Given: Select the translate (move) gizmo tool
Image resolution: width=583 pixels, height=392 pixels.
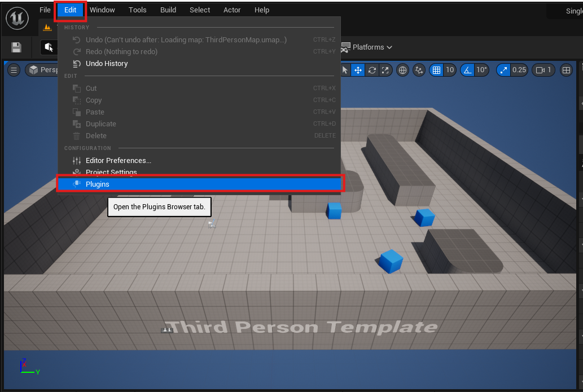Looking at the screenshot, I should pyautogui.click(x=358, y=70).
